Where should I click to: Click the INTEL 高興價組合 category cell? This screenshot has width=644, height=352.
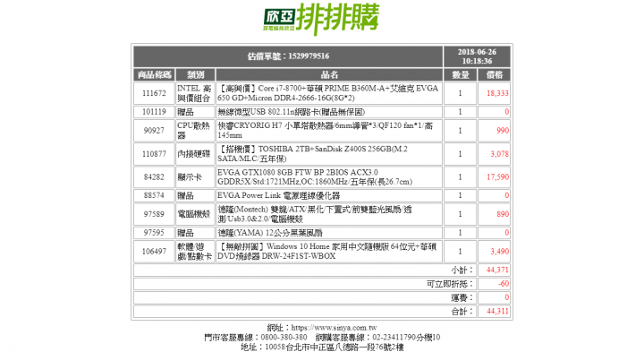(x=195, y=93)
